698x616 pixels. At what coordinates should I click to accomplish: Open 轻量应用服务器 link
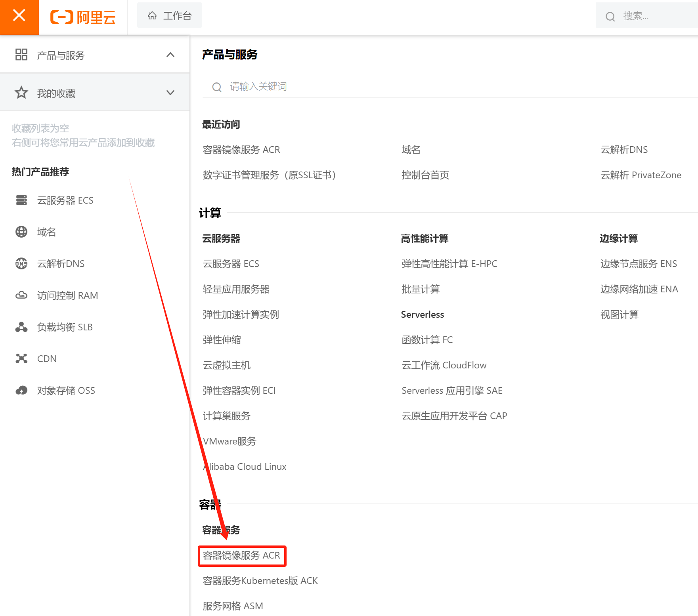(x=236, y=289)
